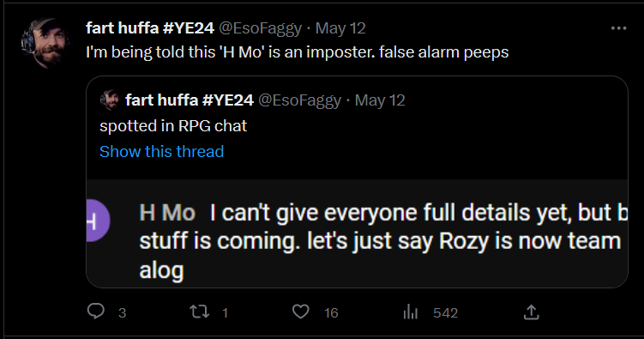Like the tweet with heart icon

tap(301, 312)
